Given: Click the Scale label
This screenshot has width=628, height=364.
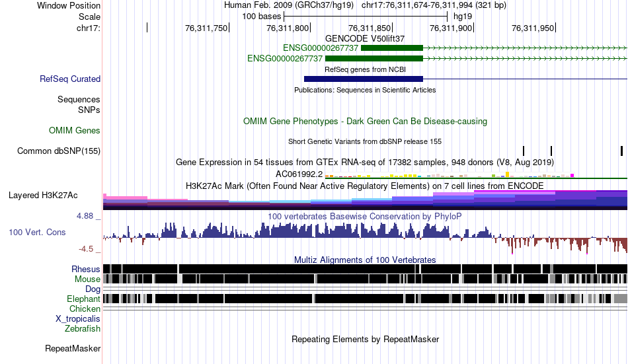Looking at the screenshot, I should click(89, 17).
